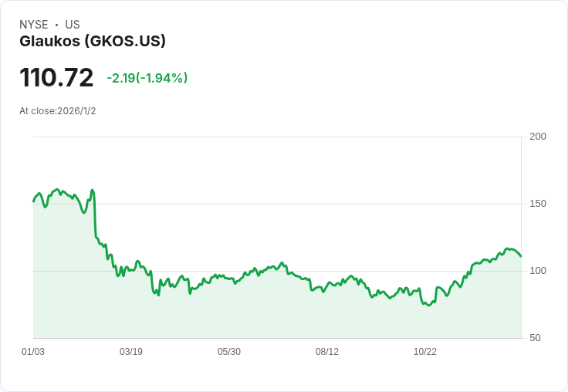
Task: Select the 08/12 date on x-axis
Action: pos(327,352)
